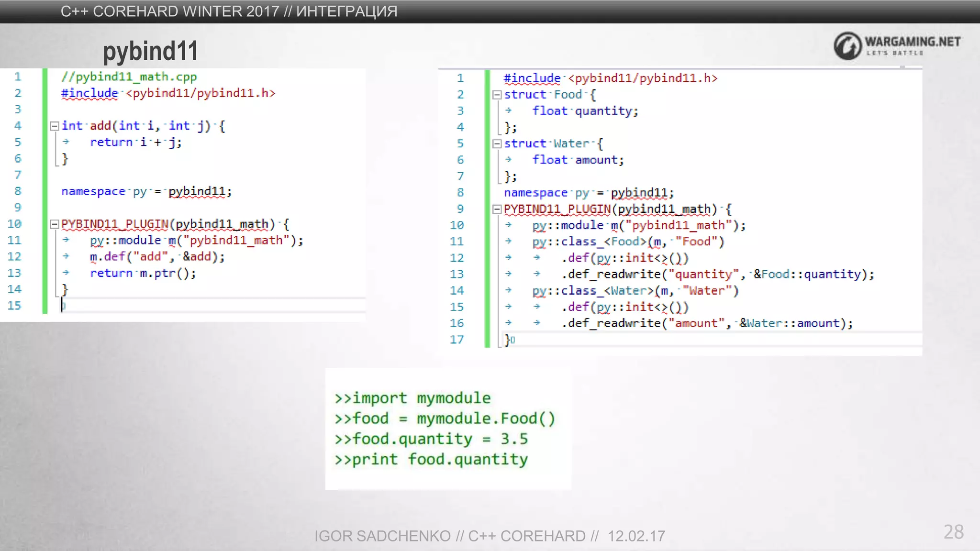Viewport: 980px width, 551px height.
Task: Click 'float quantity;' line
Action: [586, 111]
